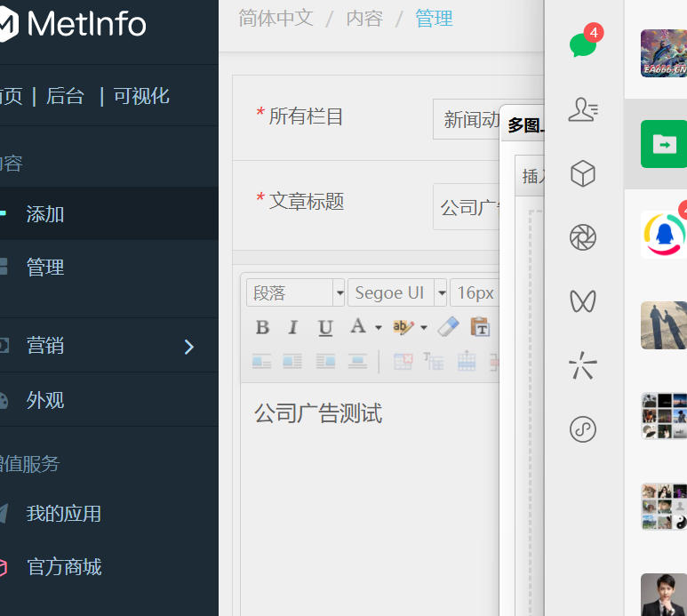Screen dimensions: 687x616
Task: Apply italic formatting in the editor
Action: (x=293, y=327)
